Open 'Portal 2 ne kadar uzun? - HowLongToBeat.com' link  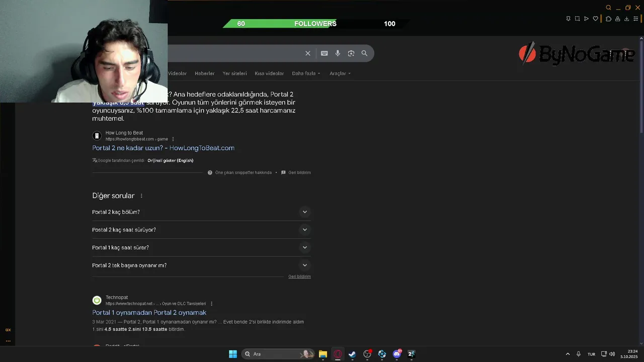(x=163, y=148)
